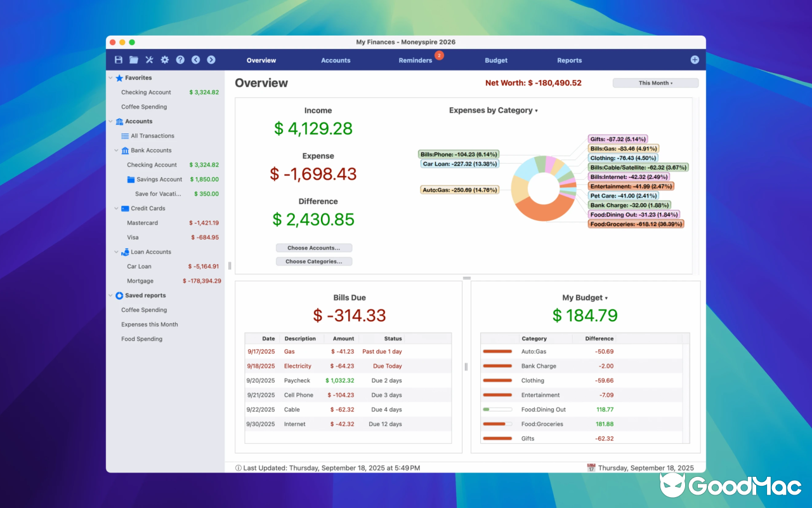
Task: Click the calendar icon in the status bar
Action: pos(591,468)
